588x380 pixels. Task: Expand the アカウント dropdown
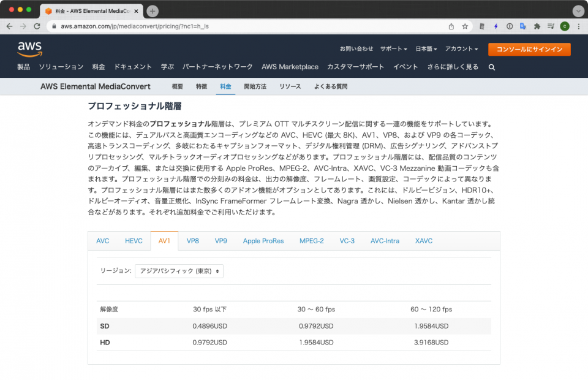pos(460,48)
